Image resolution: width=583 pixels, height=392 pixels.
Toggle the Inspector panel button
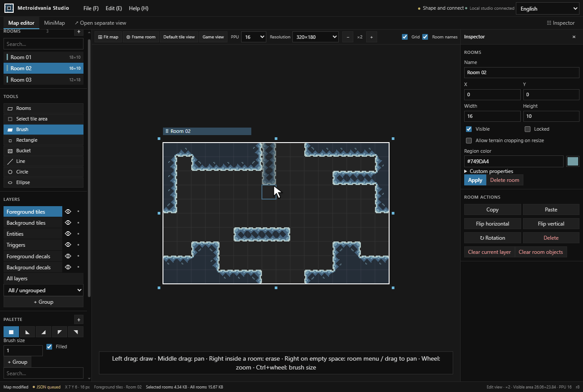(560, 23)
